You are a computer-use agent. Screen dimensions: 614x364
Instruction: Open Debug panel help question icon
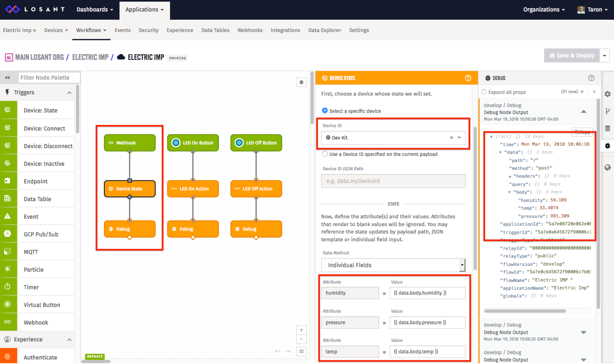tap(591, 78)
